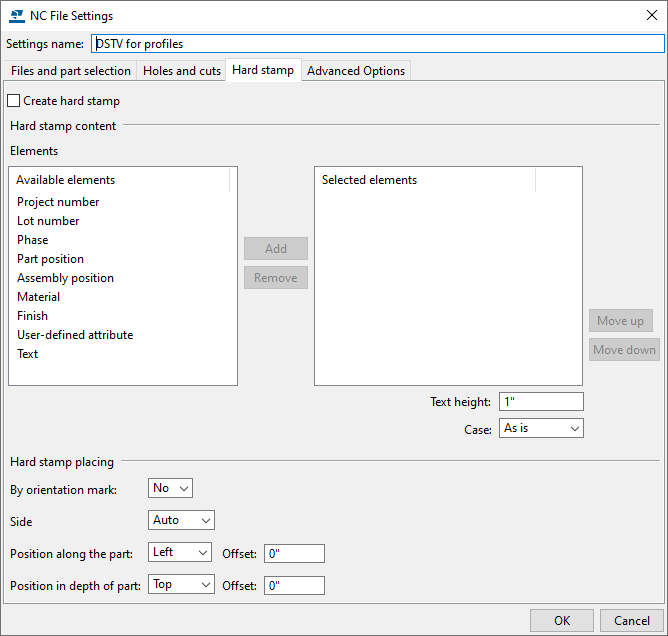This screenshot has width=668, height=636.
Task: Pick User-defined attribute element
Action: tap(75, 335)
